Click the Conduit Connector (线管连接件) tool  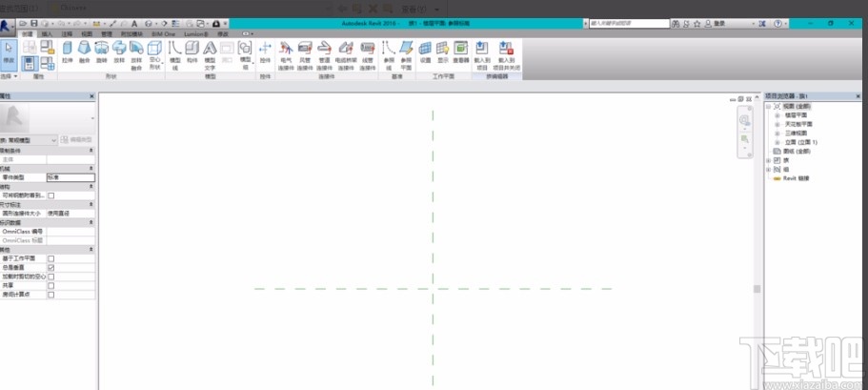point(368,55)
